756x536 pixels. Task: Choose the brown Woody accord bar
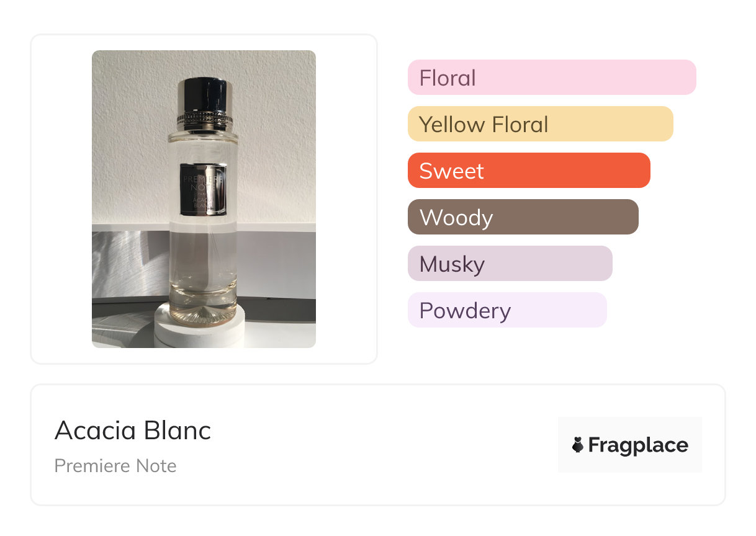tap(523, 217)
